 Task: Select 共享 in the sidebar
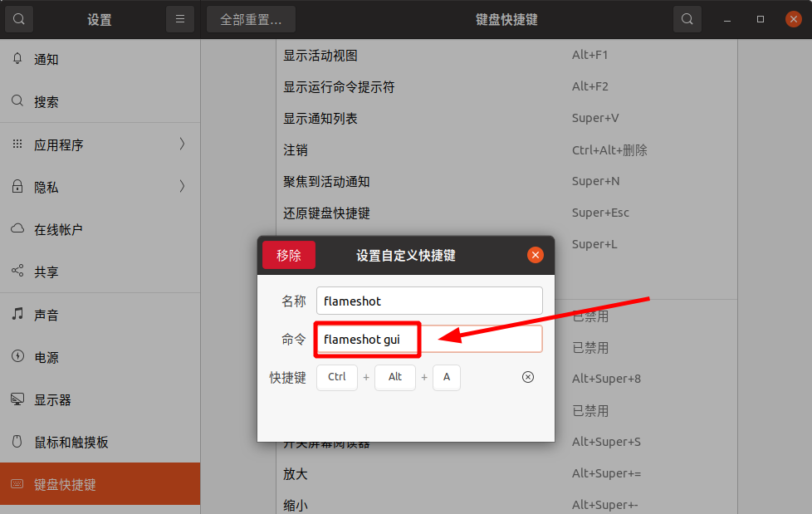[x=100, y=272]
